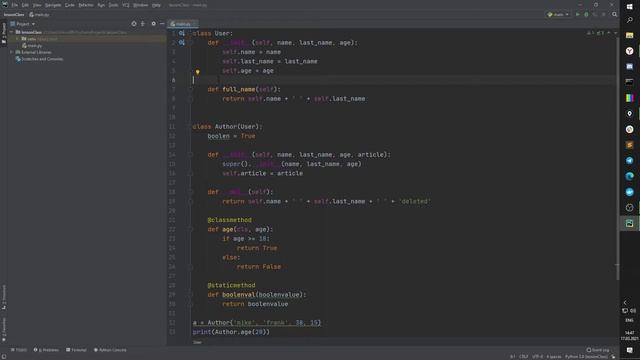Screen dimensions: 640x360
Task: Open the Tools menu
Action: (113, 5)
